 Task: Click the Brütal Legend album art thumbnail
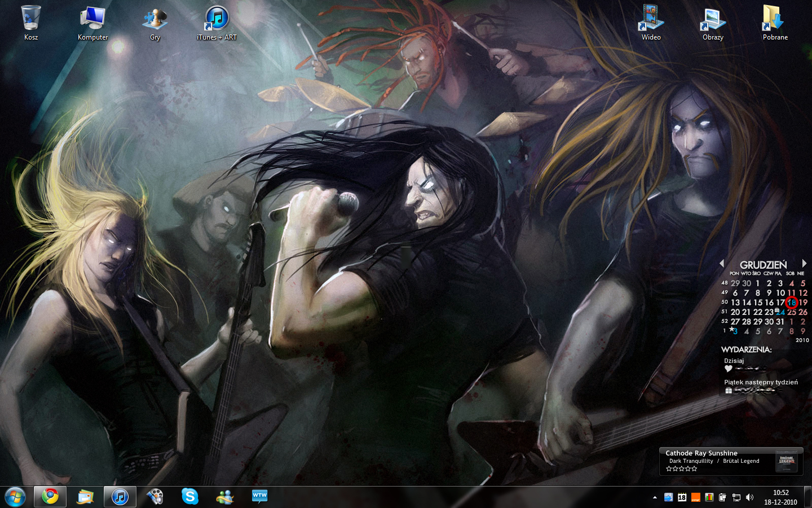787,461
